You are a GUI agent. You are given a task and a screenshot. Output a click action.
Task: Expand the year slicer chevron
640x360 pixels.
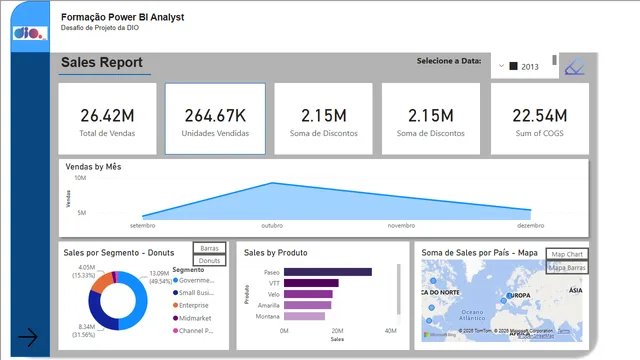[501, 66]
